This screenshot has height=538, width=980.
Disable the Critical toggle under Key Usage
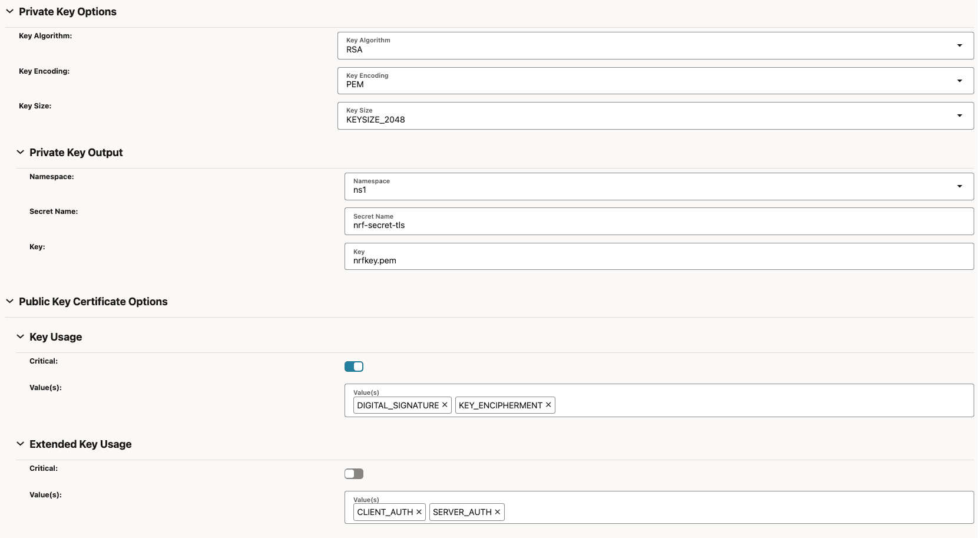point(354,366)
